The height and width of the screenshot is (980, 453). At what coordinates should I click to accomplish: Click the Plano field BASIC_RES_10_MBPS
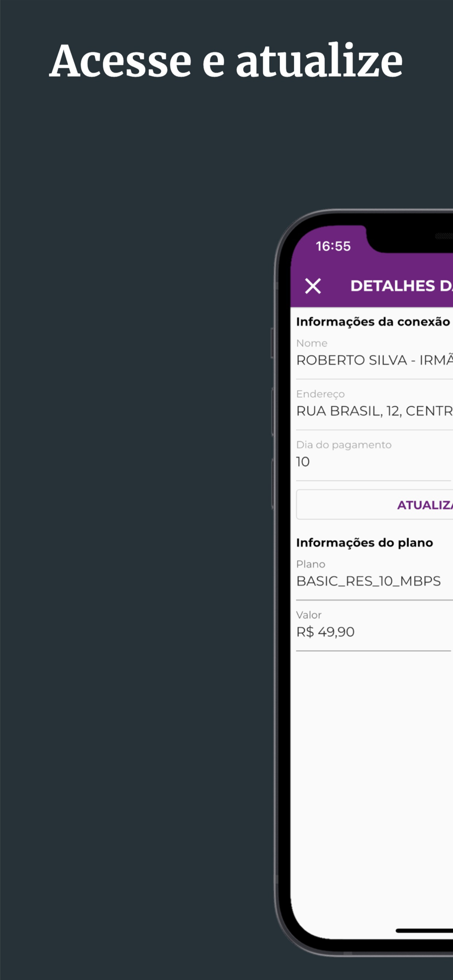(x=369, y=581)
